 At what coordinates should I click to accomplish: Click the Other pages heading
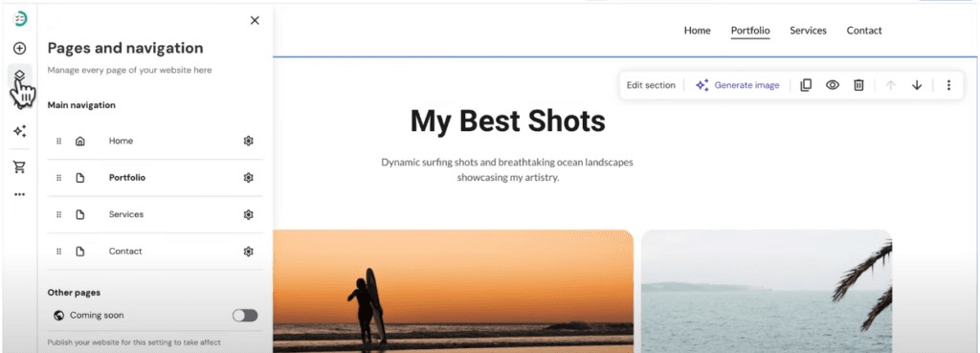point(74,293)
